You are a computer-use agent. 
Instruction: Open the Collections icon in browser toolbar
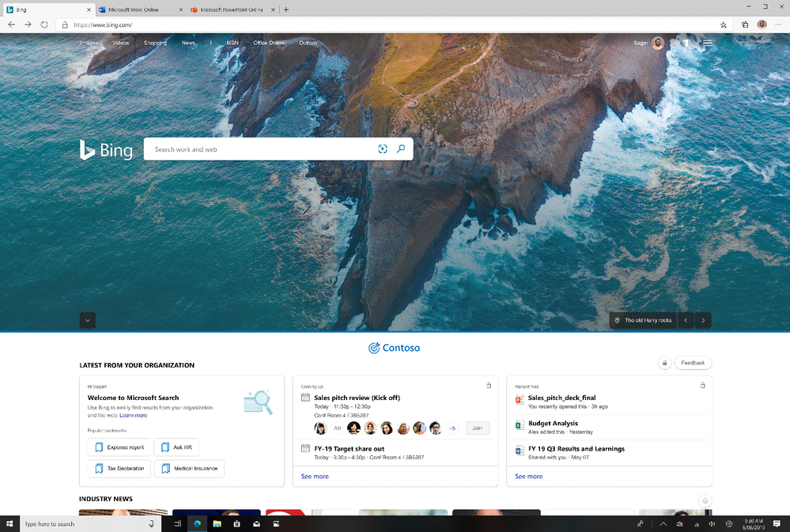[x=745, y=25]
